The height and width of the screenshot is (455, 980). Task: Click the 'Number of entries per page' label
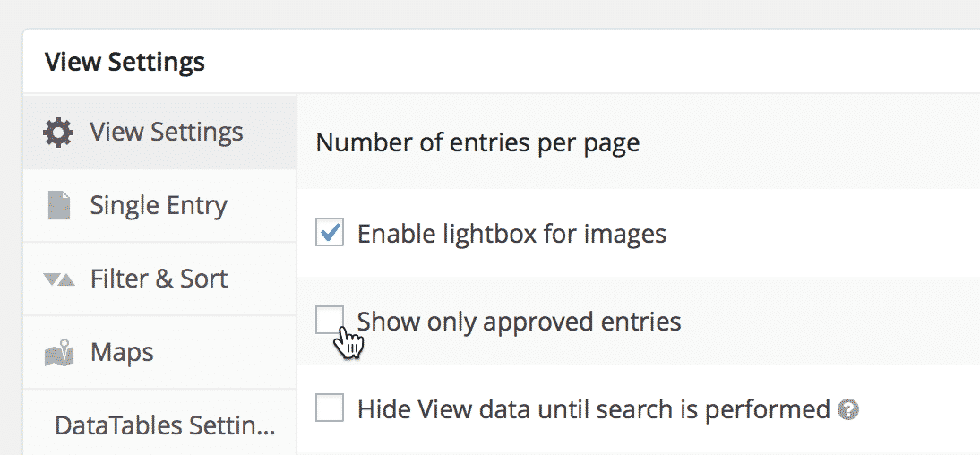pos(477,143)
